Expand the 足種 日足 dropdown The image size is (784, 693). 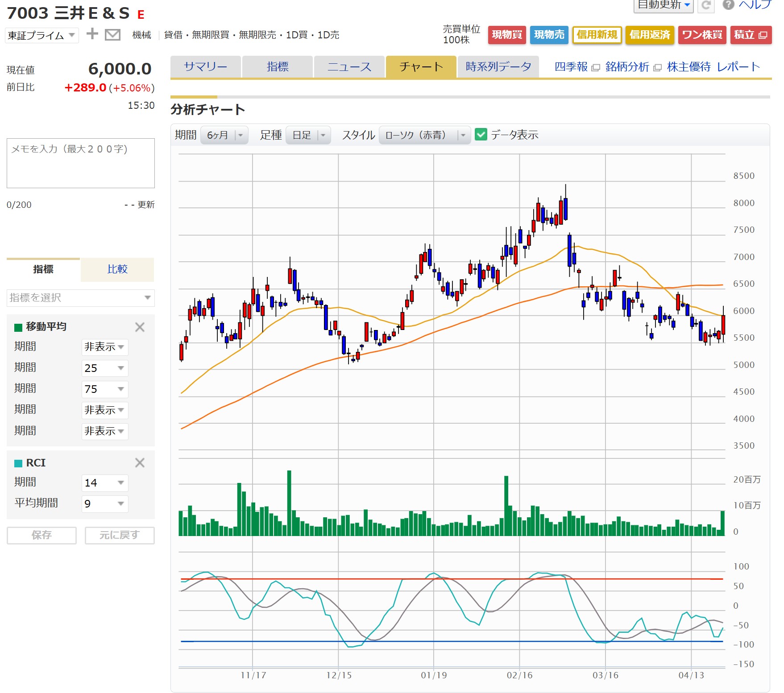pyautogui.click(x=308, y=135)
